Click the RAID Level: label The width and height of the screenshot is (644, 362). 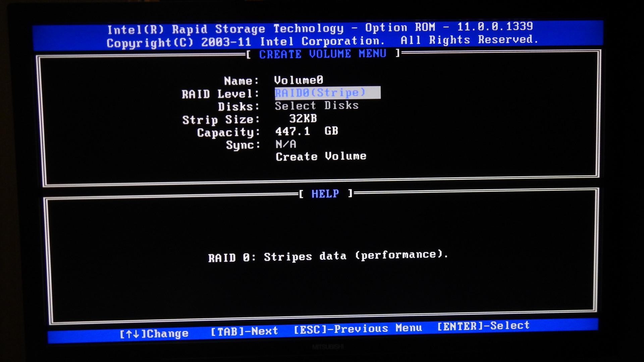pyautogui.click(x=220, y=94)
